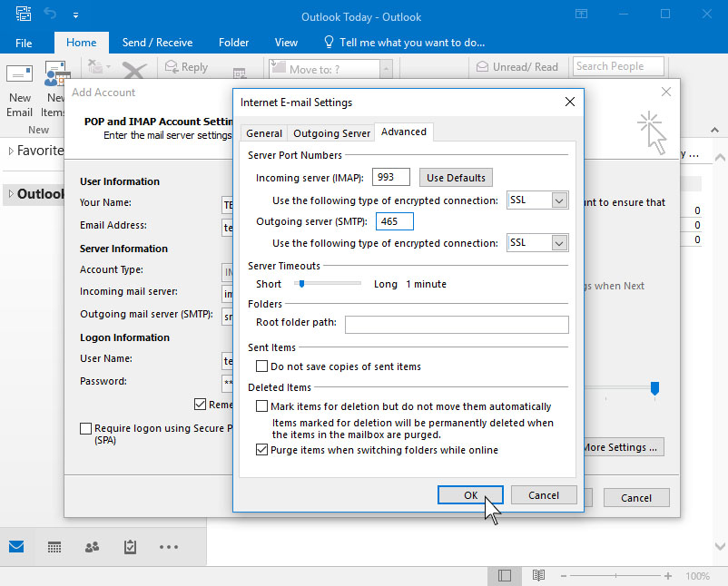Uncheck Purge items when switching folders

pos(261,450)
